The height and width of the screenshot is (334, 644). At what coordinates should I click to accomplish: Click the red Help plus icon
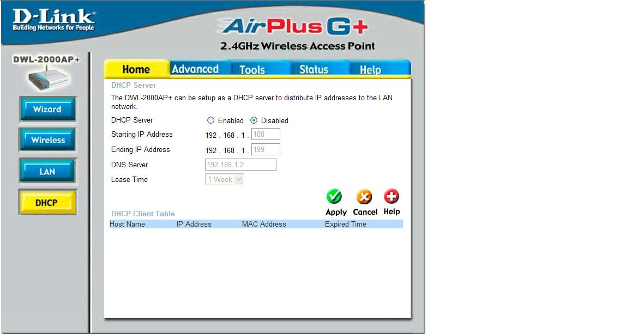392,197
